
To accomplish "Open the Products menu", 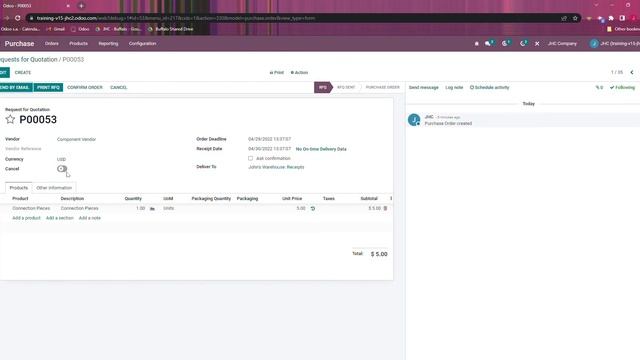I will click(x=78, y=43).
